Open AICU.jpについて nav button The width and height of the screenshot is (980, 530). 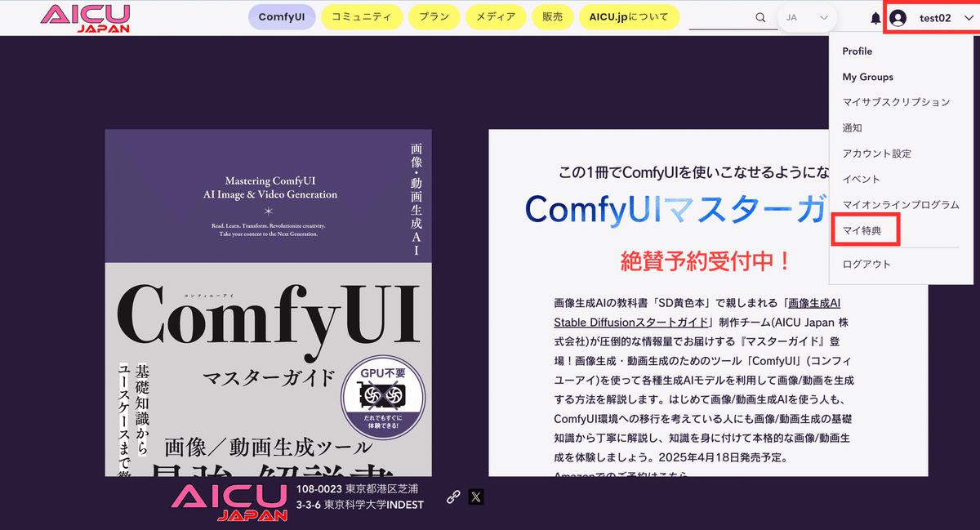(629, 17)
